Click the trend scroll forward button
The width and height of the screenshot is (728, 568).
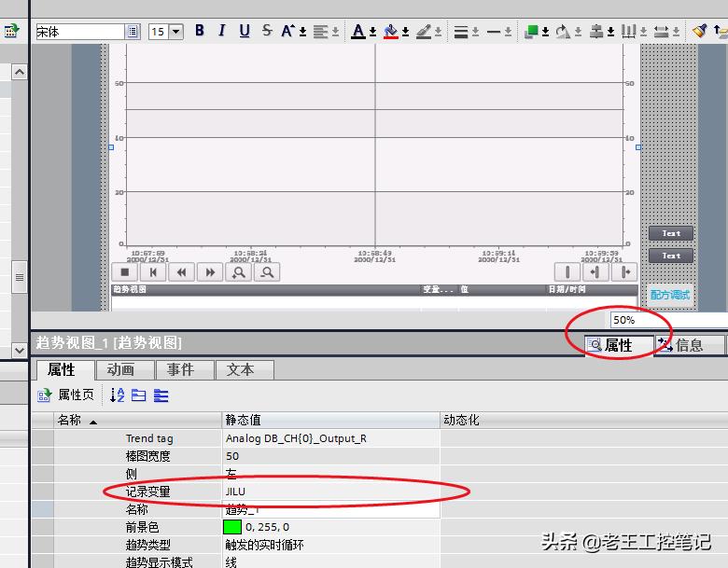coord(210,272)
